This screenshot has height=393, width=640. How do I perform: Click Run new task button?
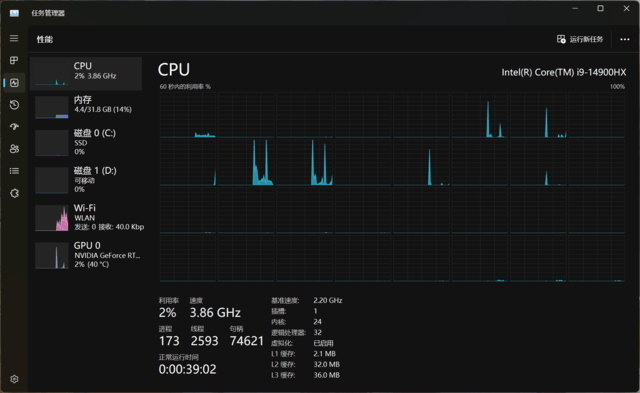580,39
